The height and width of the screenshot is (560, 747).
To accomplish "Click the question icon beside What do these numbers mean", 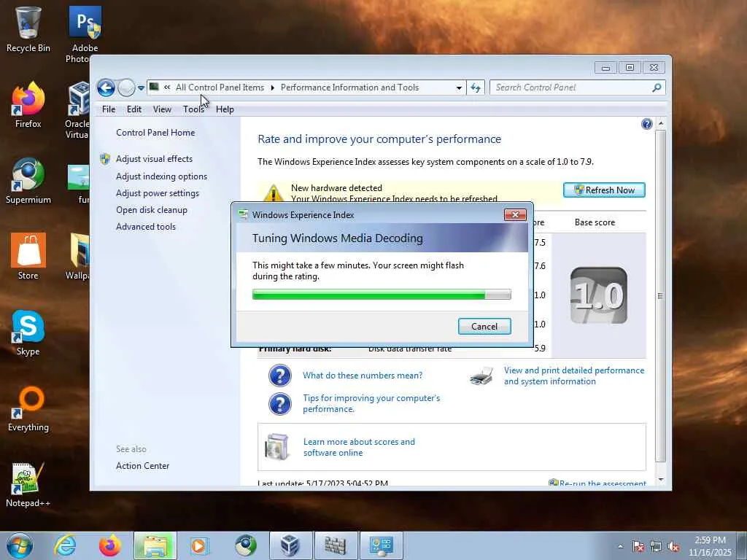I will [x=280, y=376].
